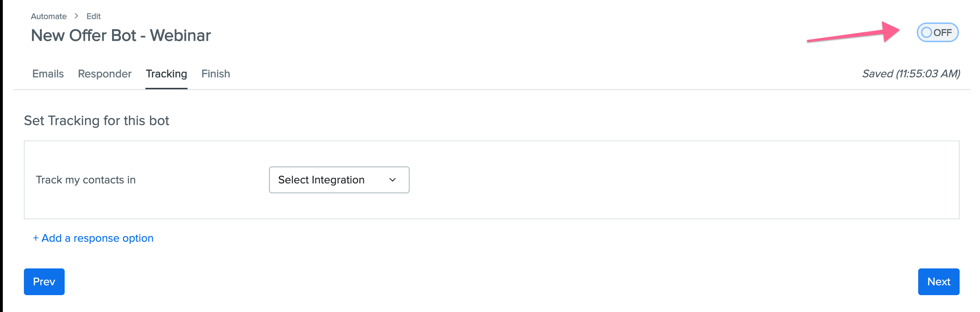Viewport: 980px width, 312px height.
Task: Click the Saved timestamp status text
Action: point(911,74)
